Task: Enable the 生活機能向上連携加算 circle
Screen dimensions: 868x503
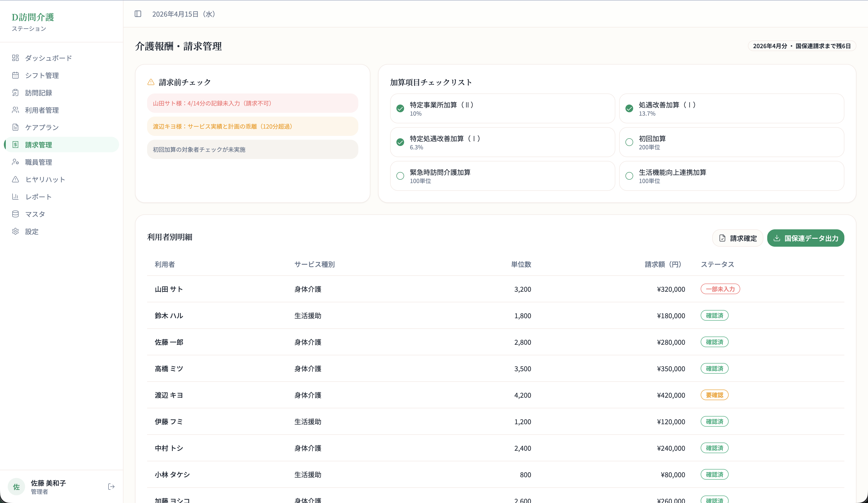Action: coord(629,176)
